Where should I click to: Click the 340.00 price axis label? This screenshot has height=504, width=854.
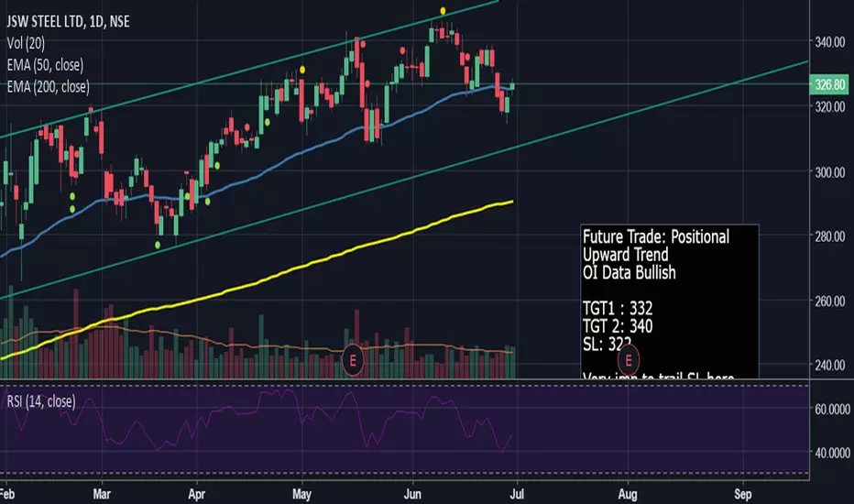(829, 42)
